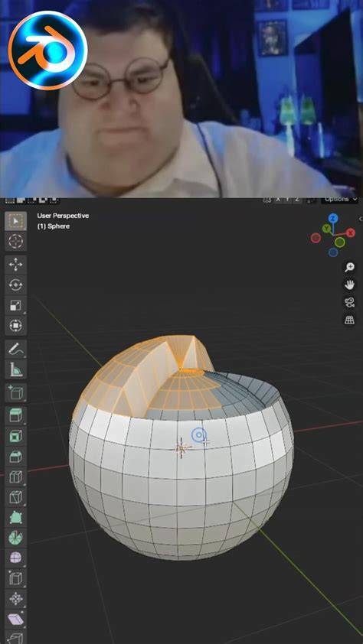Switch perspective/orthographic with the grid icon
The height and width of the screenshot is (644, 363).
coord(349,320)
